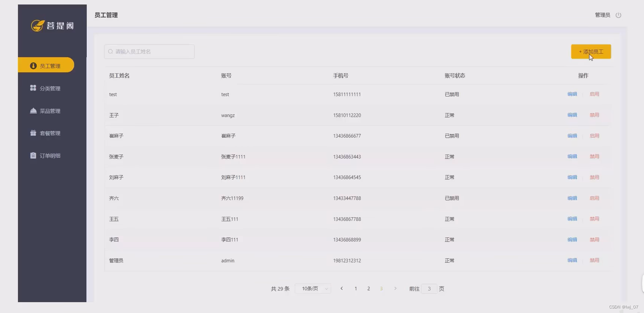Click the 分类管理 grid icon
644x313 pixels.
33,88
